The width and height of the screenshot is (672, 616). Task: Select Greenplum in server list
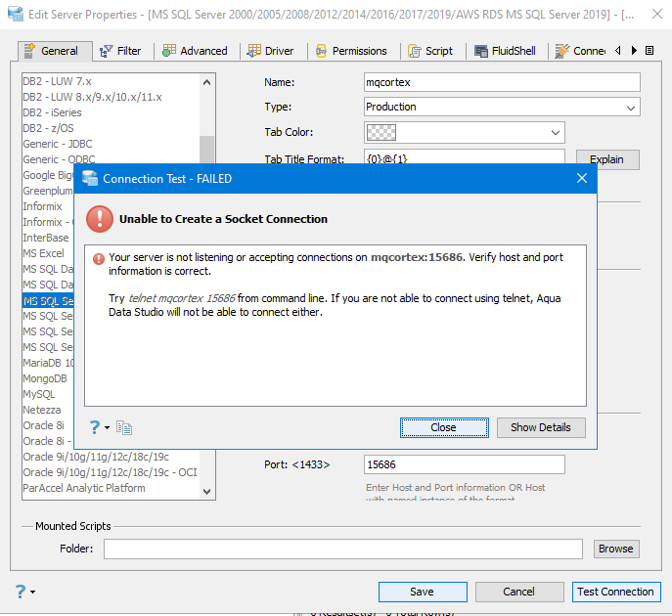click(48, 191)
